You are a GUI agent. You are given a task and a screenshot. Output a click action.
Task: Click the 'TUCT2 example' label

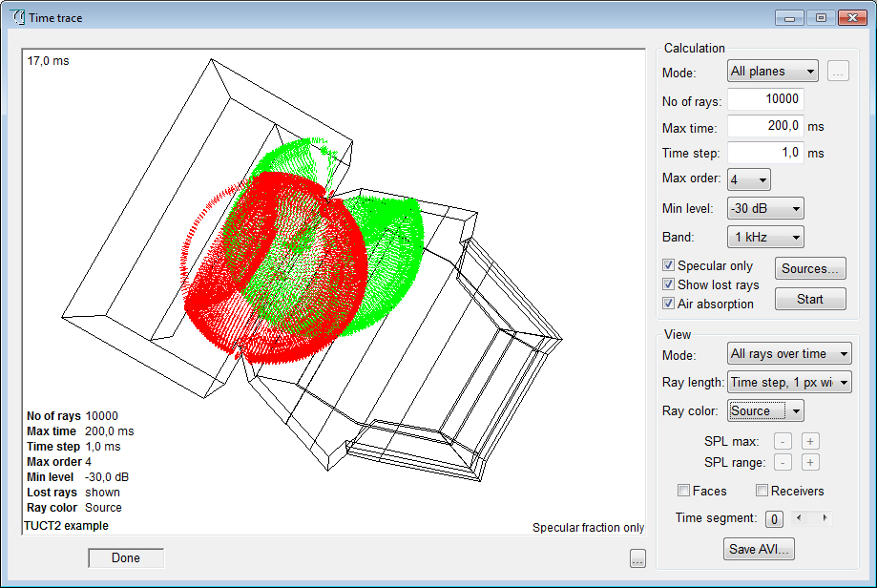pyautogui.click(x=66, y=525)
